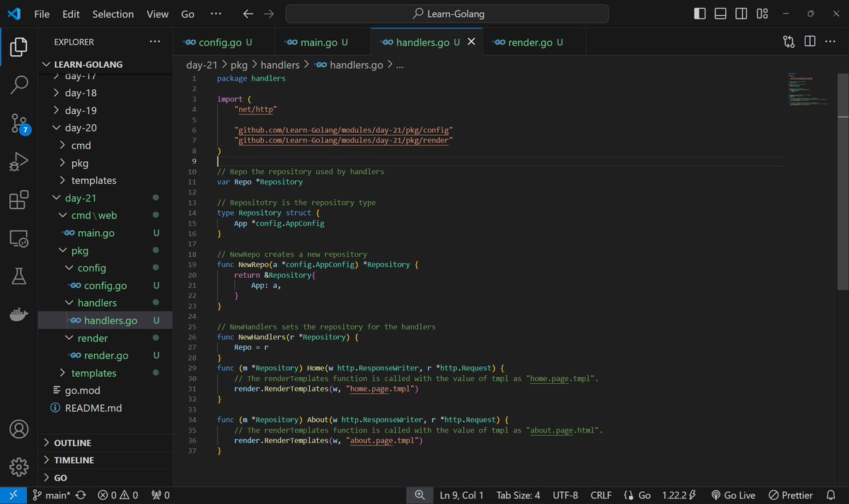
Task: Open the errors and warnings problems indicator
Action: pyautogui.click(x=118, y=496)
